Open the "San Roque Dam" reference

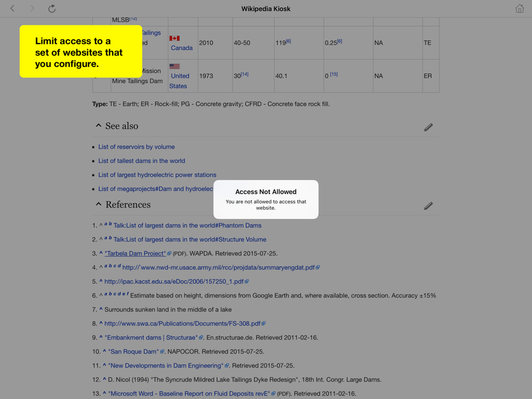[134, 352]
